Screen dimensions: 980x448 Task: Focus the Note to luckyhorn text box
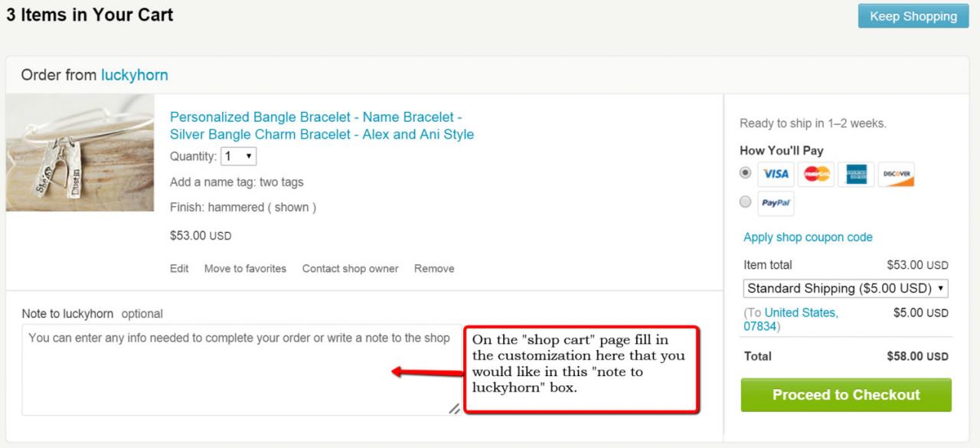[x=242, y=370]
